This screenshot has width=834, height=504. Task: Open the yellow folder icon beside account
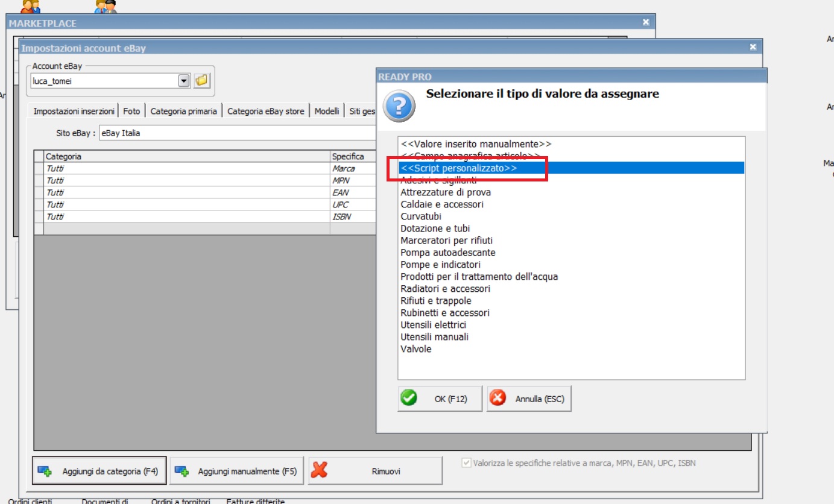click(201, 80)
